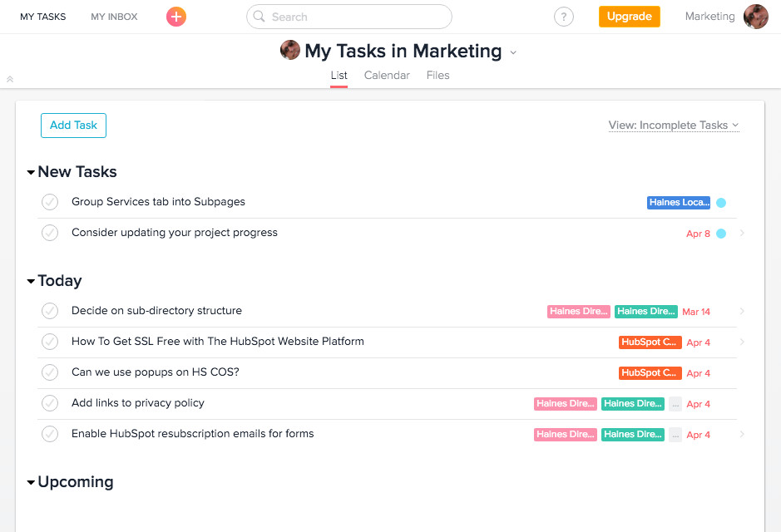This screenshot has width=781, height=532.
Task: Open the profile avatar beside Marketing
Action: tap(755, 17)
